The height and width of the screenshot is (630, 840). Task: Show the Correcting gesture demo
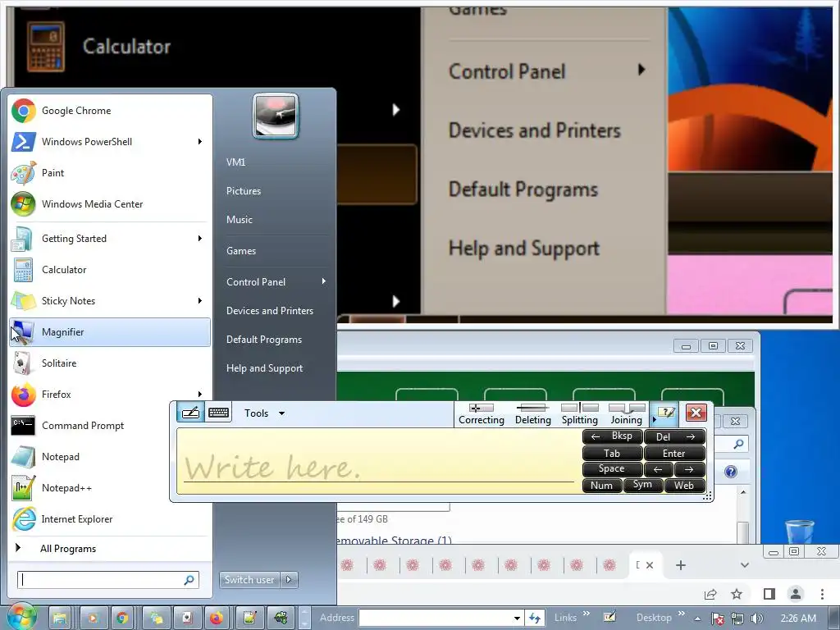point(481,414)
